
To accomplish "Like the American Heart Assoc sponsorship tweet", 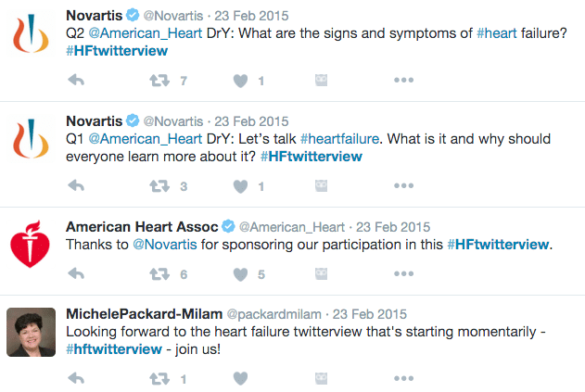I will click(240, 274).
